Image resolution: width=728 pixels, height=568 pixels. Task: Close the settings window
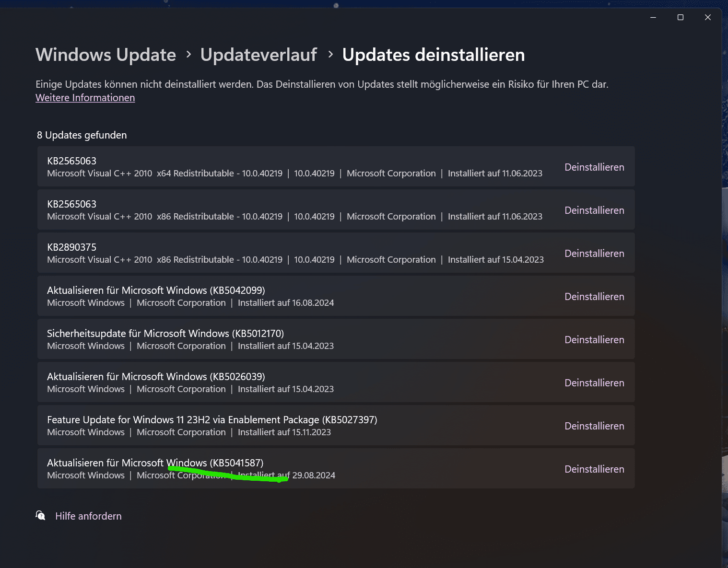point(707,17)
